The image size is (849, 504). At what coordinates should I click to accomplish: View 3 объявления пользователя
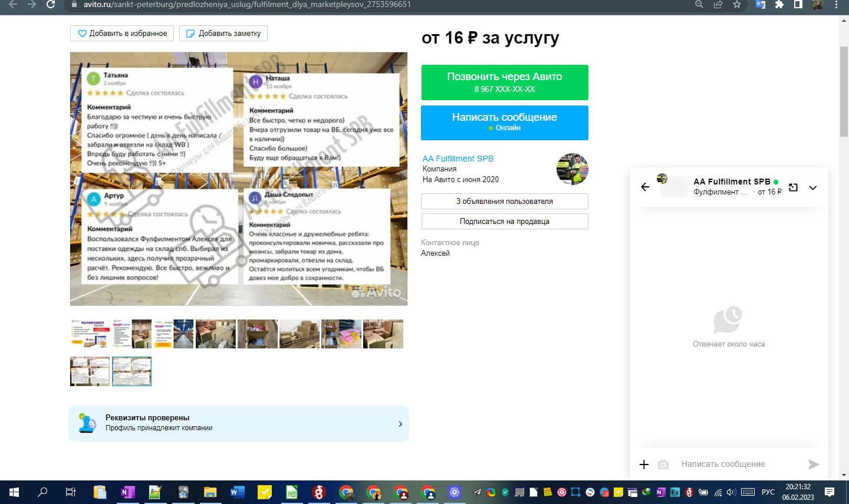tap(505, 201)
